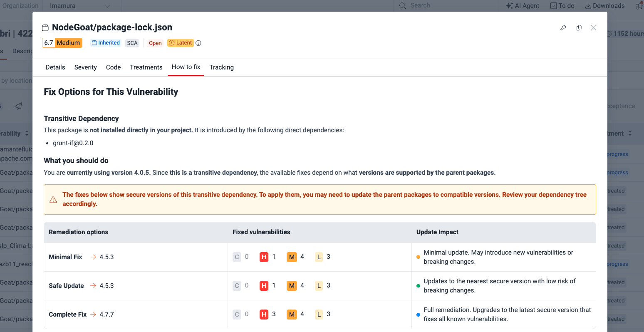This screenshot has height=332, width=644.
Task: Click the green dot in Safe Update impact
Action: tap(418, 286)
